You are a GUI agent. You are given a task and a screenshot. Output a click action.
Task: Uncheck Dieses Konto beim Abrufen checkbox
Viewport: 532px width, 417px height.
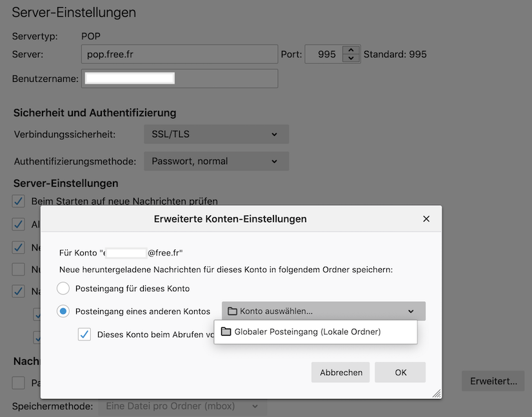tap(84, 335)
